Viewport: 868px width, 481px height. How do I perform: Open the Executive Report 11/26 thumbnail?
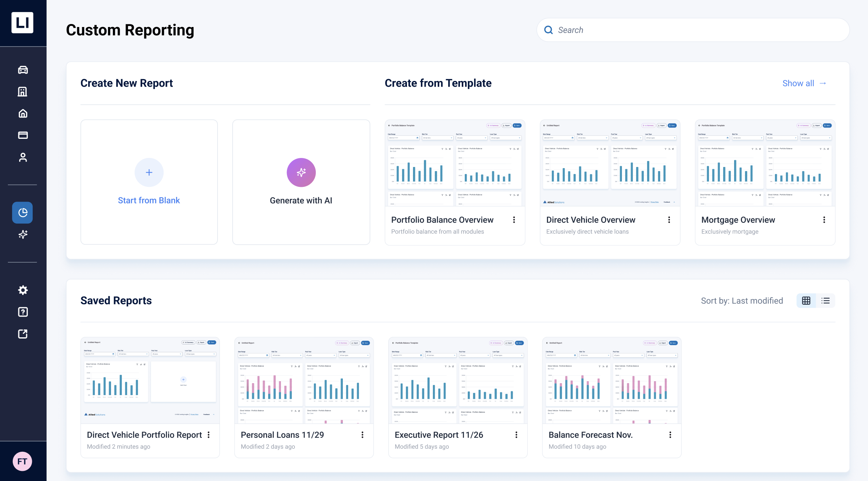click(x=458, y=380)
